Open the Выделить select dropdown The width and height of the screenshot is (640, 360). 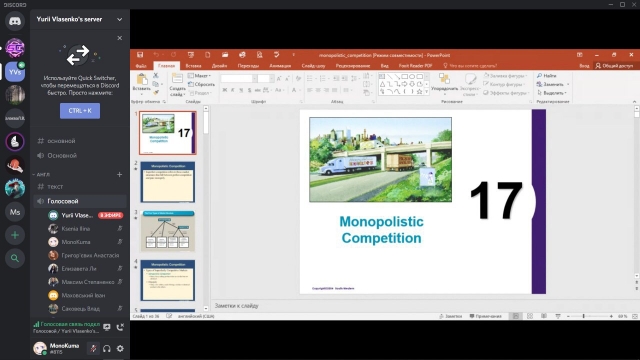point(552,93)
